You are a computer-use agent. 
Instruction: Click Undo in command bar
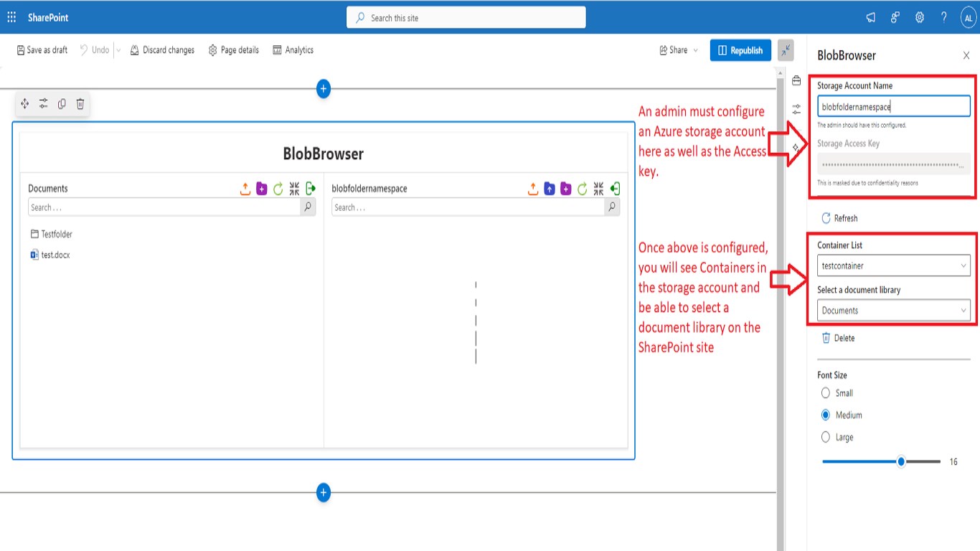pos(94,50)
